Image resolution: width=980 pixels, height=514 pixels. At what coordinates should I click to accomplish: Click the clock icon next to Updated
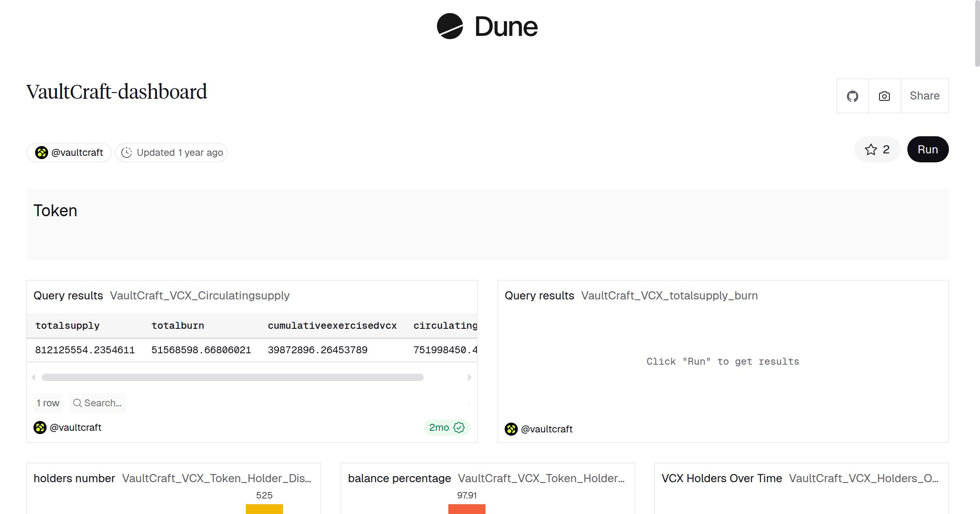127,153
